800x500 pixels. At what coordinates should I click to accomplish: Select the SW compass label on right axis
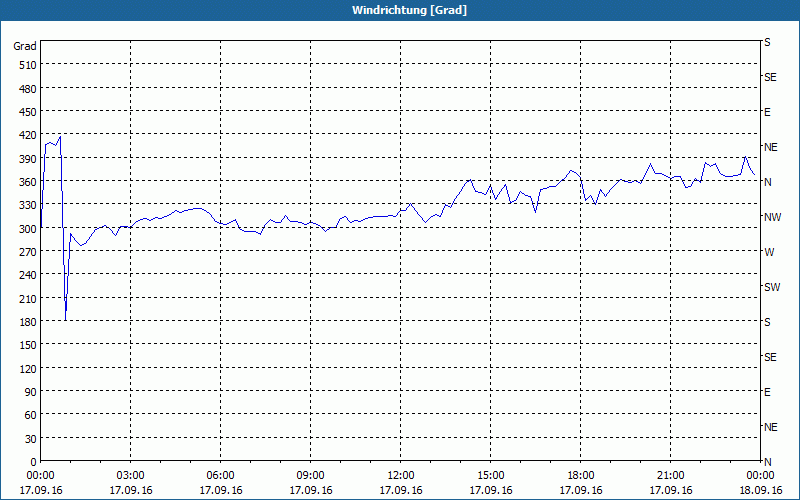pyautogui.click(x=772, y=287)
